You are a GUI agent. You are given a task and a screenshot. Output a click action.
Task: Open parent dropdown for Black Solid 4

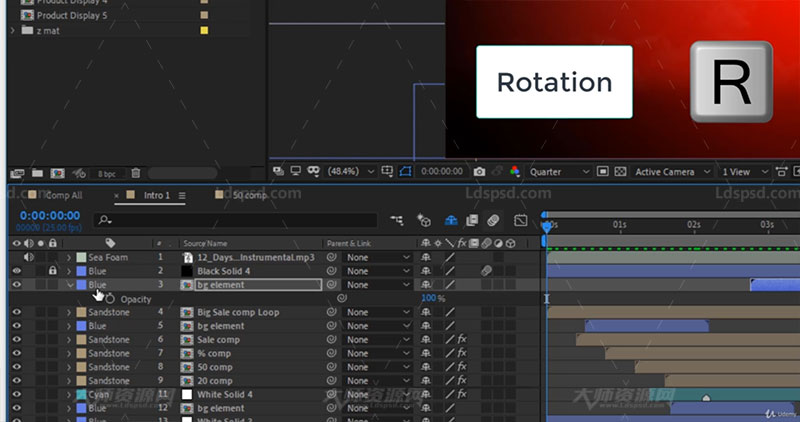point(378,271)
